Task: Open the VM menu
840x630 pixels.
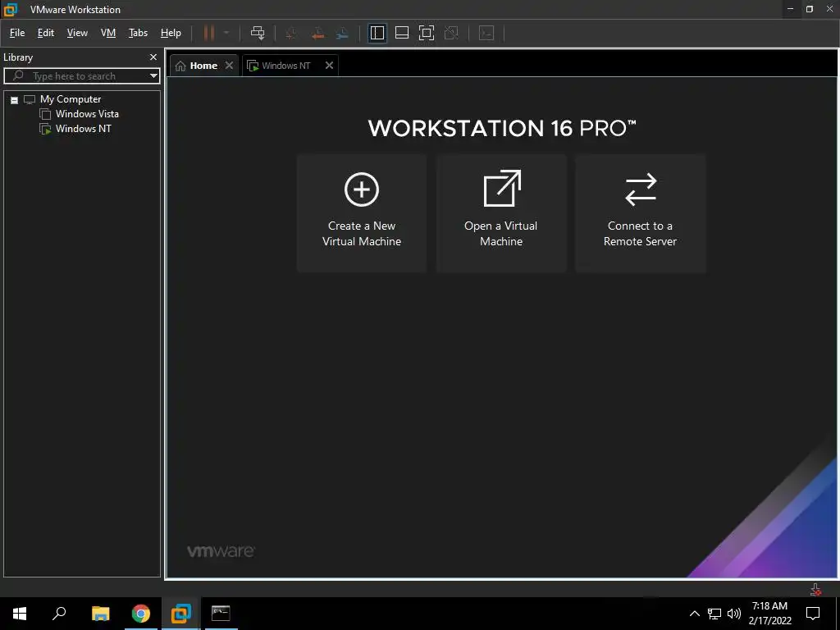Action: click(x=108, y=33)
